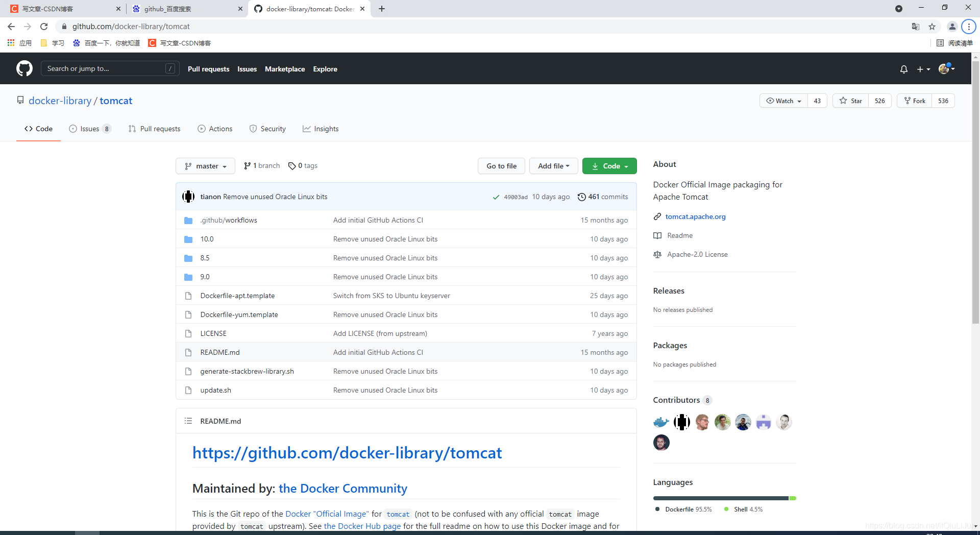Open Dockerfile-apt.template file

point(237,296)
